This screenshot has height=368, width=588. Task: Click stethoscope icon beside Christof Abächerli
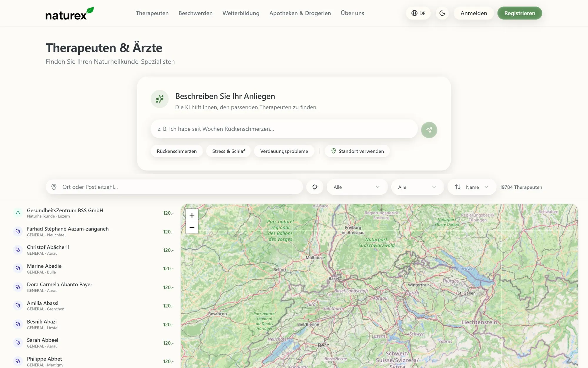(x=18, y=250)
